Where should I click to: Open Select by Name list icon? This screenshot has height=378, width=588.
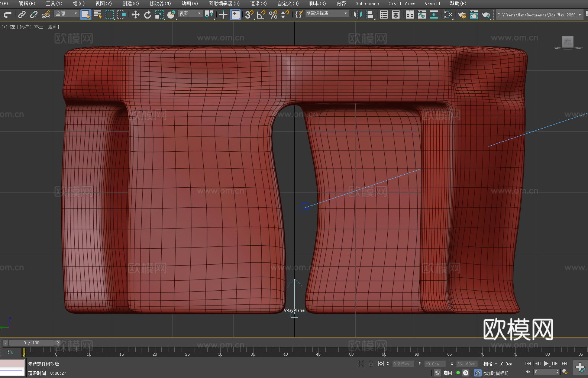(x=98, y=14)
